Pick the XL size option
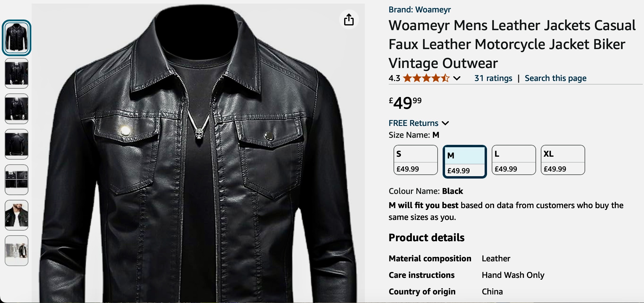The width and height of the screenshot is (644, 303). tap(563, 160)
